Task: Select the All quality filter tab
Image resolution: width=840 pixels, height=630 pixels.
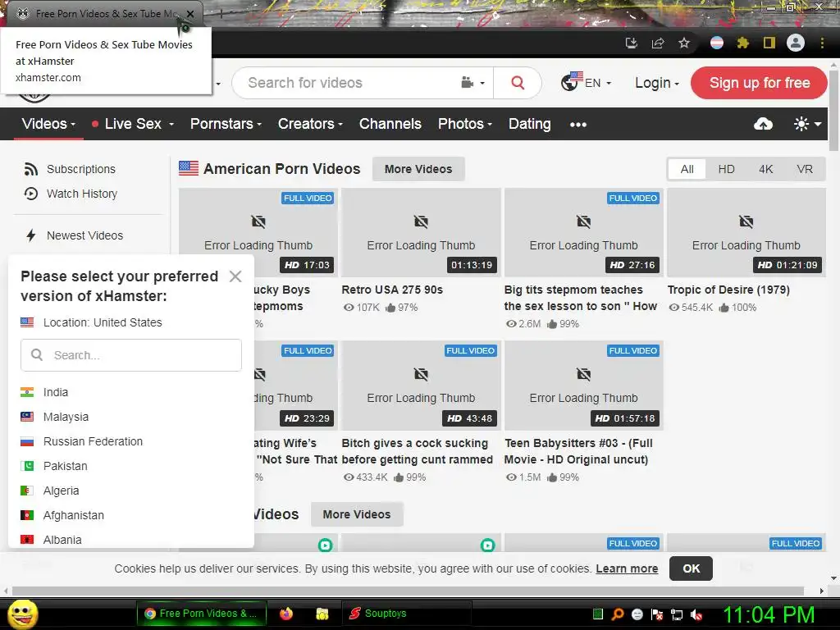Action: [687, 169]
